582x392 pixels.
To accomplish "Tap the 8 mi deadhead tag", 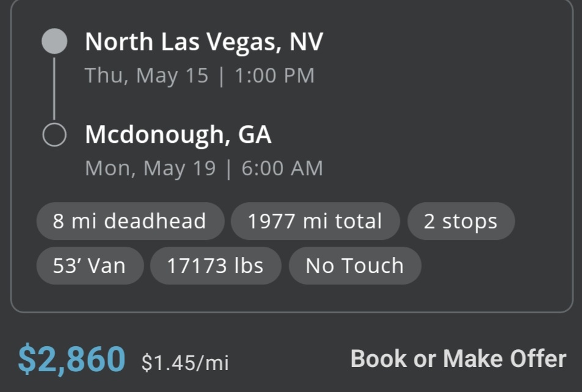I will click(130, 221).
